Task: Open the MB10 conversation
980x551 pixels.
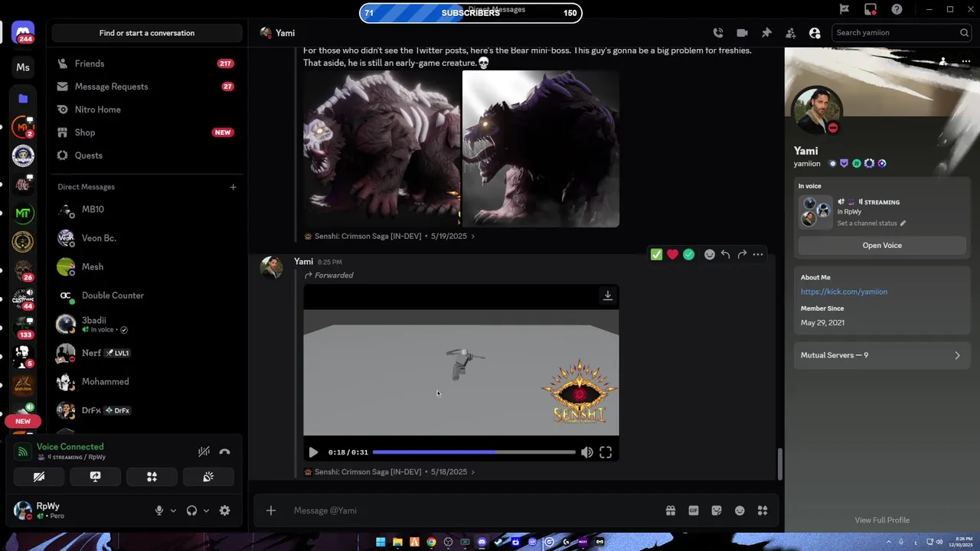Action: pos(147,209)
